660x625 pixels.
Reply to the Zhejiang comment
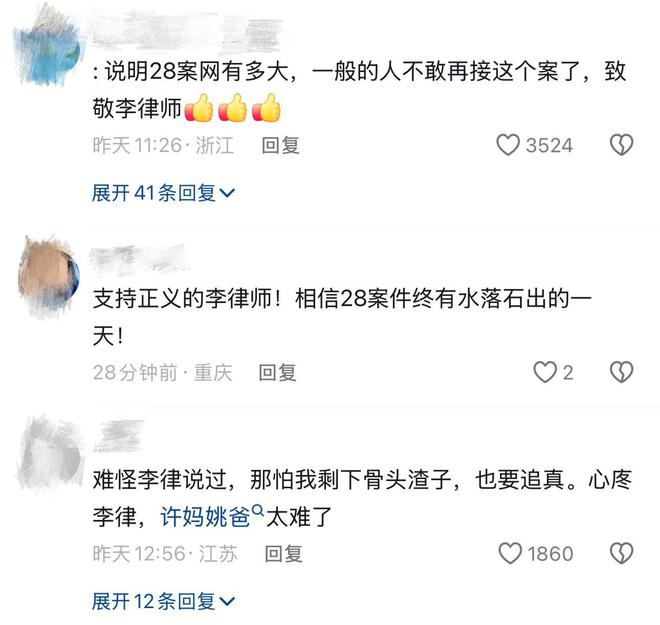[280, 146]
